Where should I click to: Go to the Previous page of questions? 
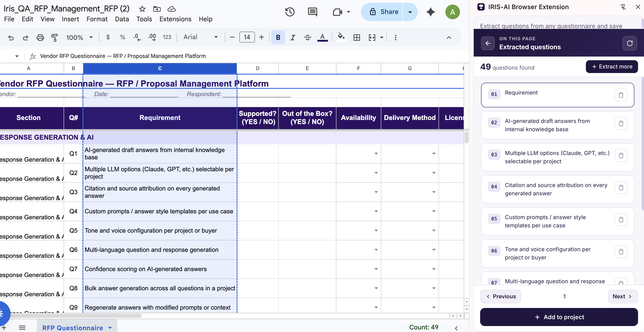(501, 297)
